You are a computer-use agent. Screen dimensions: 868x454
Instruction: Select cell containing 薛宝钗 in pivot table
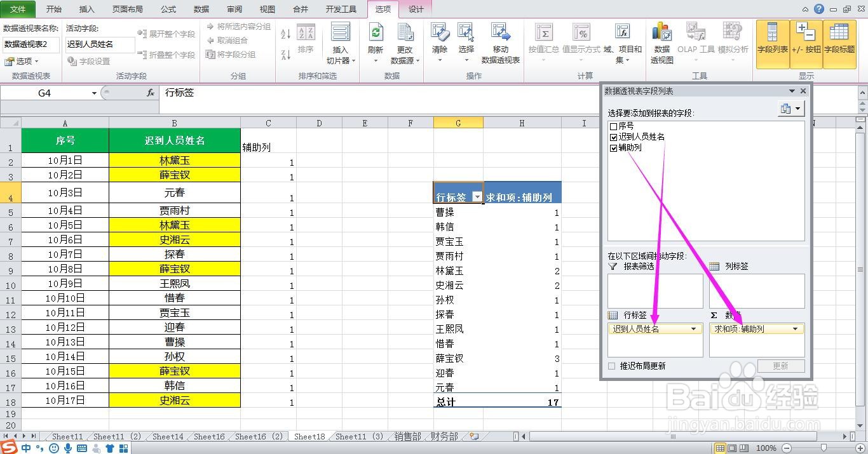click(x=458, y=358)
